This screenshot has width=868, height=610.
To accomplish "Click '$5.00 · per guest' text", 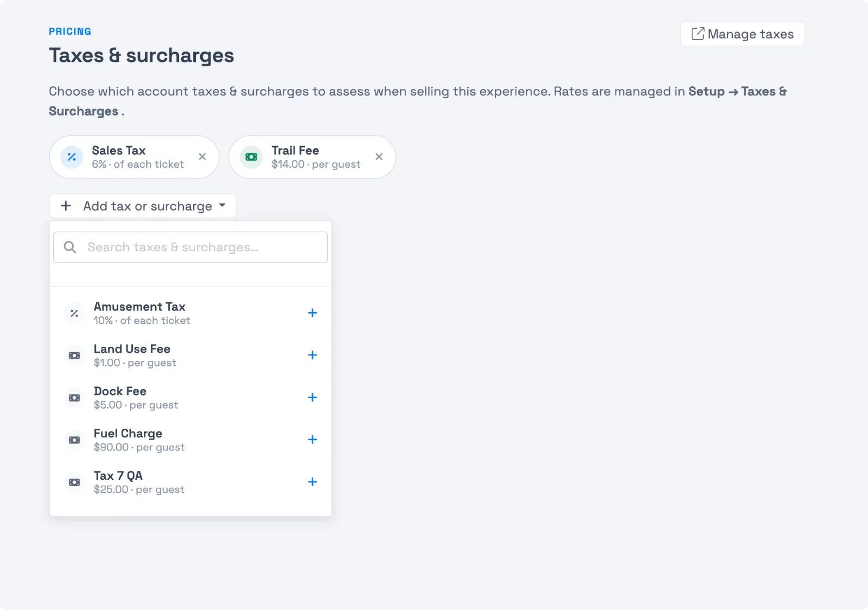I will 136,405.
